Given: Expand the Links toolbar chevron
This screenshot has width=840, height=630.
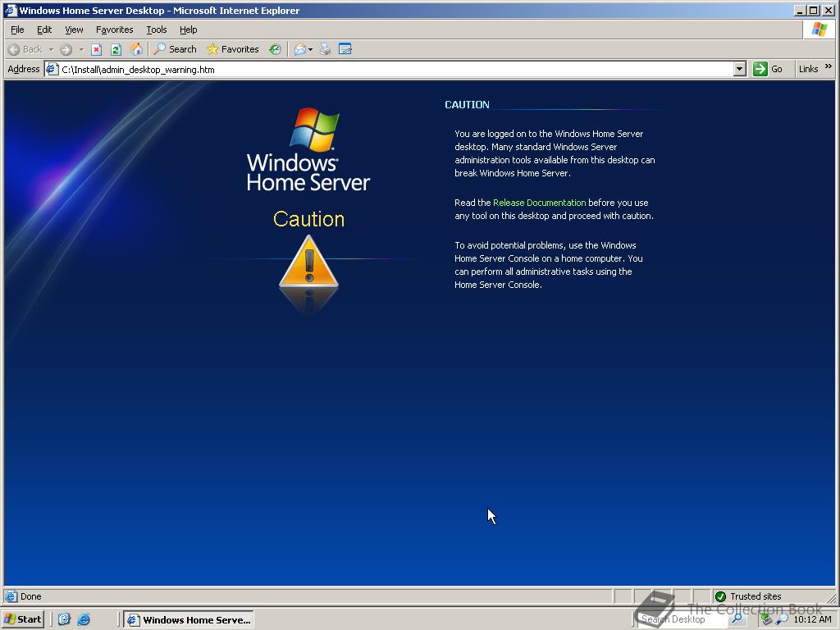Looking at the screenshot, I should 829,66.
